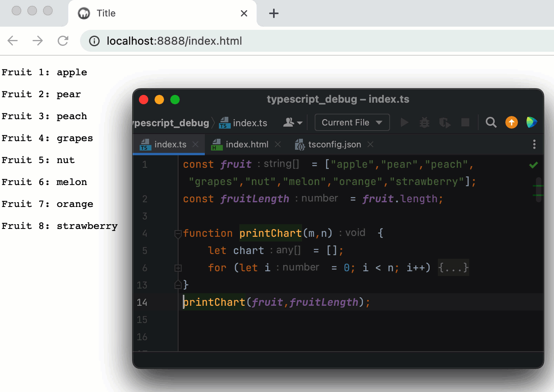Open the dropdown next to the collaboration icon
Image resolution: width=554 pixels, height=392 pixels.
click(299, 122)
